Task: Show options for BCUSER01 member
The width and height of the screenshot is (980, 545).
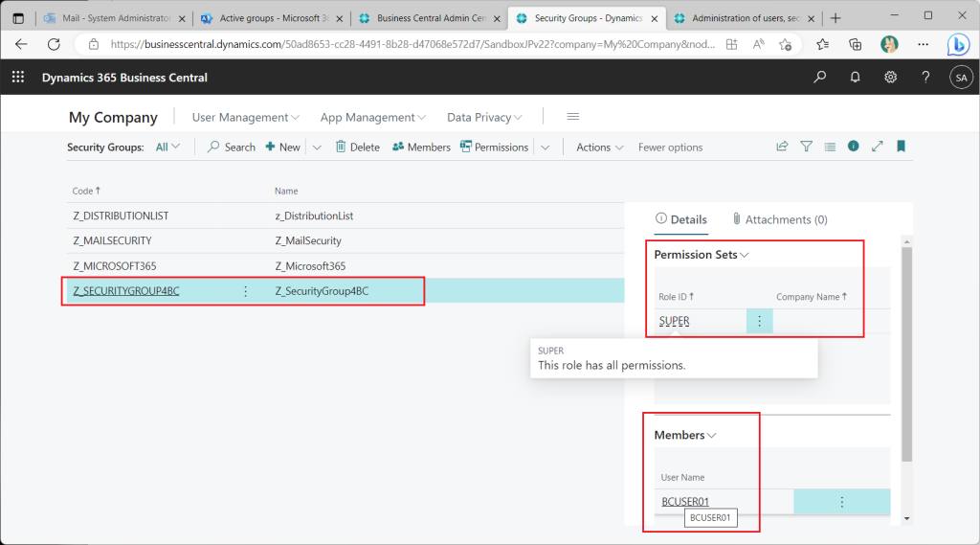Action: tap(842, 502)
